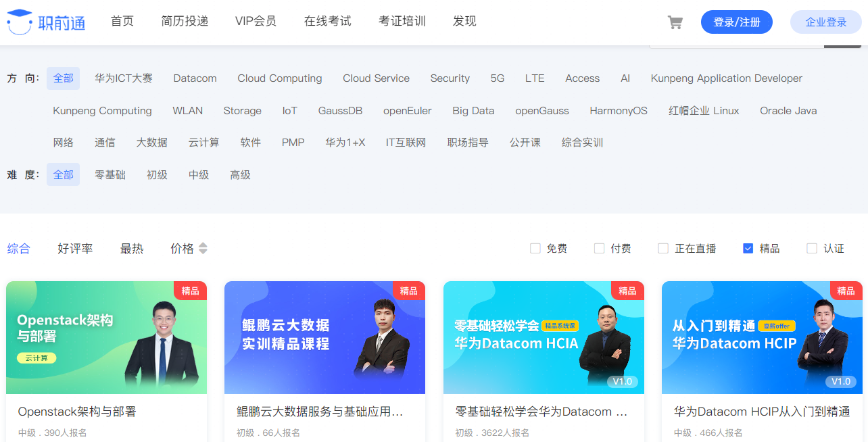Set difficulty to 初级
This screenshot has width=868, height=442.
coord(157,175)
